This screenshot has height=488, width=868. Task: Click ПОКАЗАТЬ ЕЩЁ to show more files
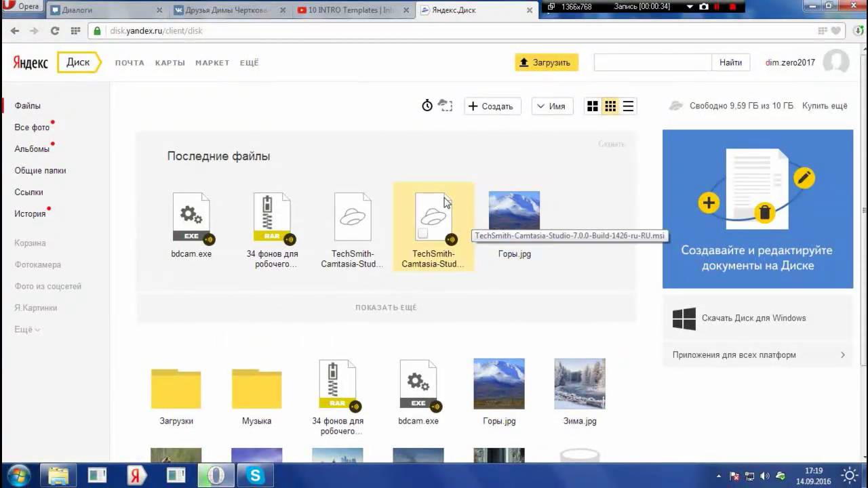[x=386, y=308]
